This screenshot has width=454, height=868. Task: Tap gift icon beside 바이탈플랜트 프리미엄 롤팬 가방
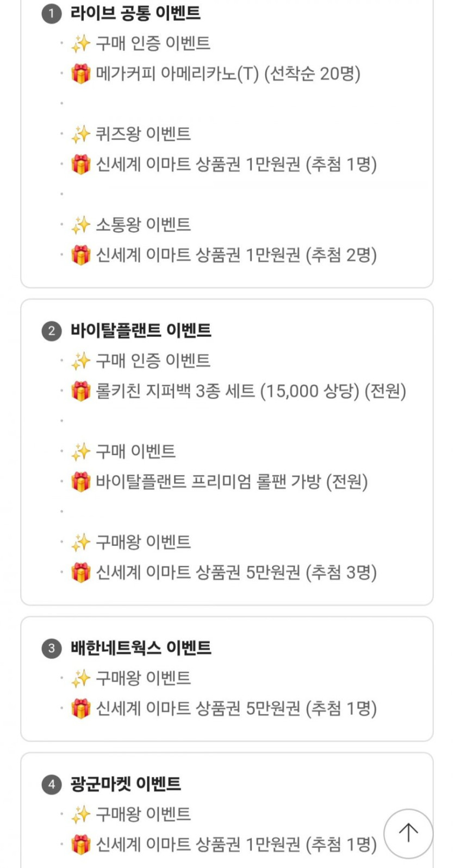click(81, 482)
